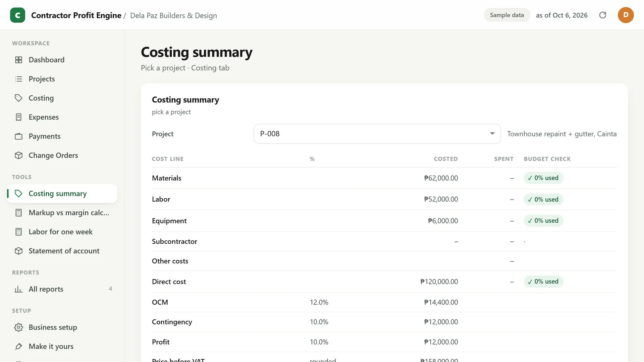Click the Materials 0% used badge
The image size is (644, 362).
pos(543,178)
